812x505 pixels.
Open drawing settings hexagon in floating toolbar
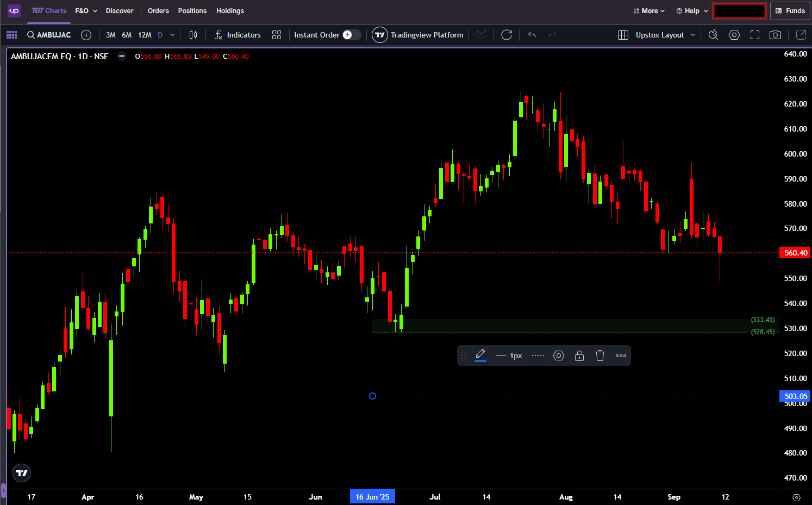559,356
